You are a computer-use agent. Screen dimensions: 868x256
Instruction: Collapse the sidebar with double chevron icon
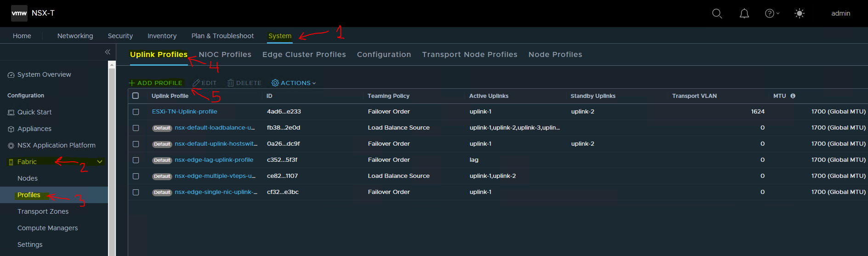(108, 52)
